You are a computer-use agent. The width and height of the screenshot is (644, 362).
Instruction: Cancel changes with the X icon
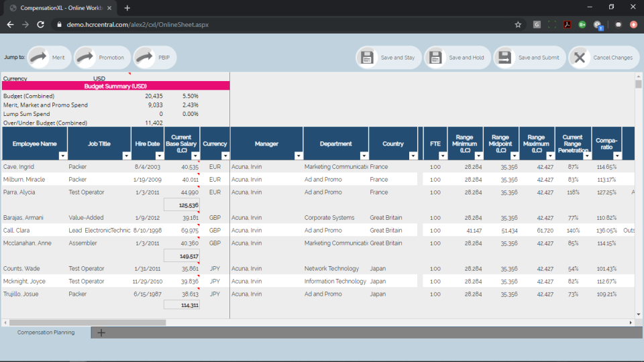[x=580, y=58]
